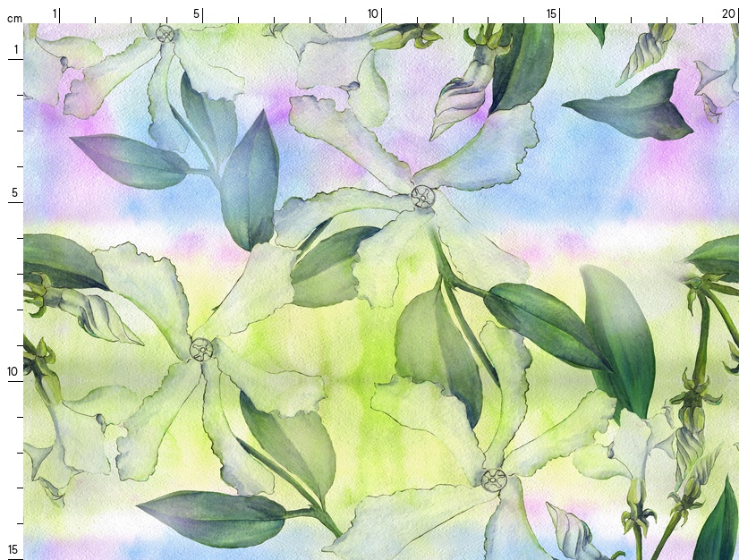Viewport: 739px width, 560px height.
Task: Click the 5 mark on the left ruler
Action: [15, 192]
